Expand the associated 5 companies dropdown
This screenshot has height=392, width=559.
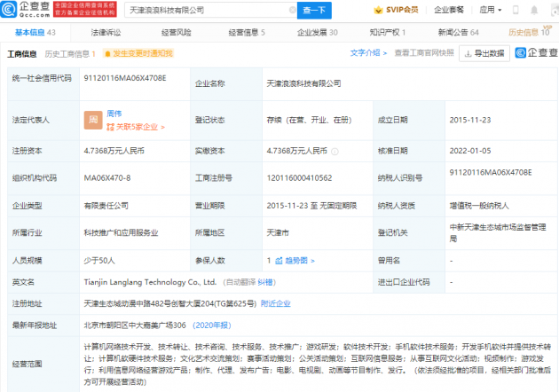point(136,127)
